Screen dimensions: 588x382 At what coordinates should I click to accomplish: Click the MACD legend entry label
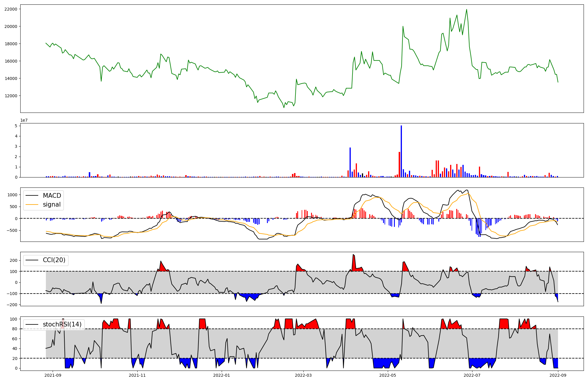coord(52,196)
